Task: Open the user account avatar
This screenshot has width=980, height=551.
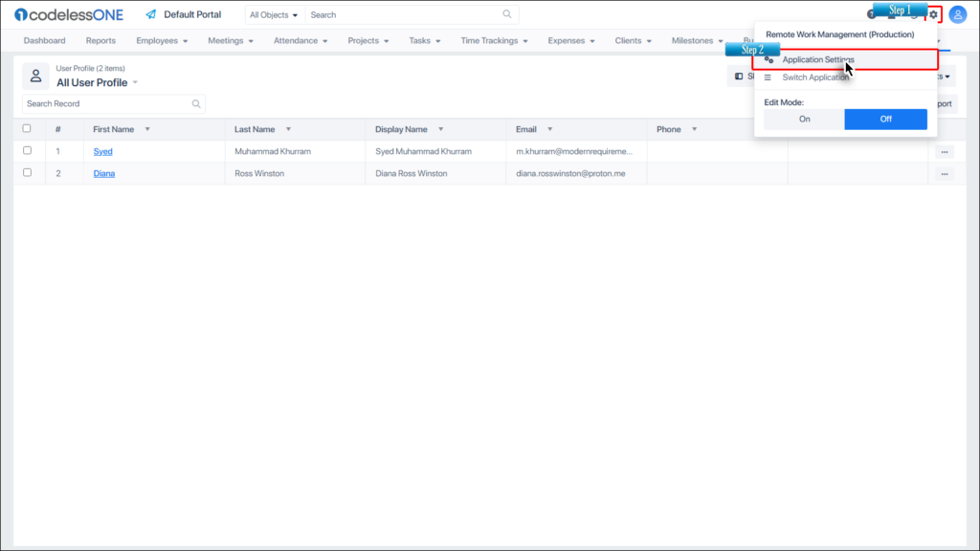Action: point(957,14)
